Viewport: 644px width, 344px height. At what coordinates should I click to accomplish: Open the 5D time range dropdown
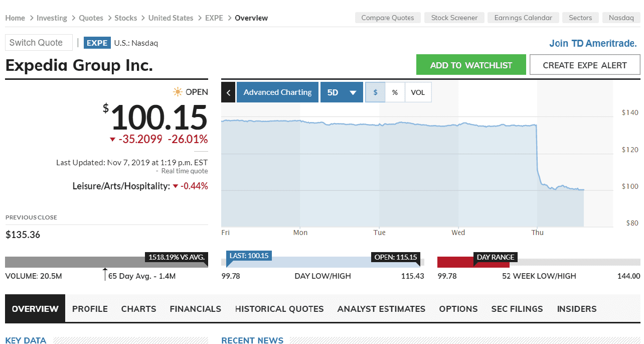(x=342, y=92)
